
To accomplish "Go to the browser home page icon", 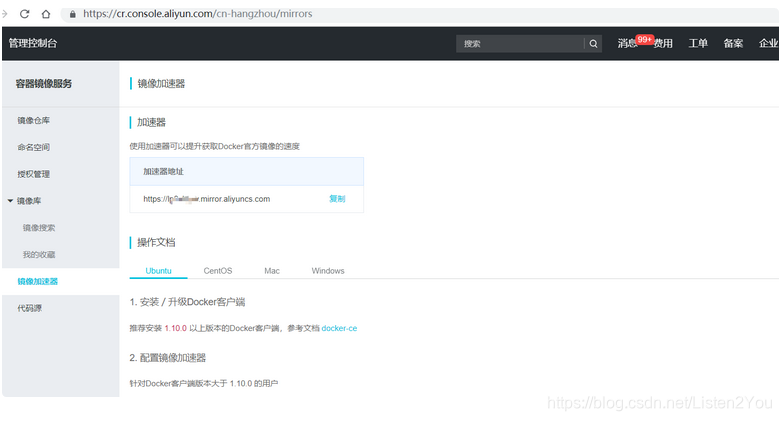I will [x=46, y=14].
